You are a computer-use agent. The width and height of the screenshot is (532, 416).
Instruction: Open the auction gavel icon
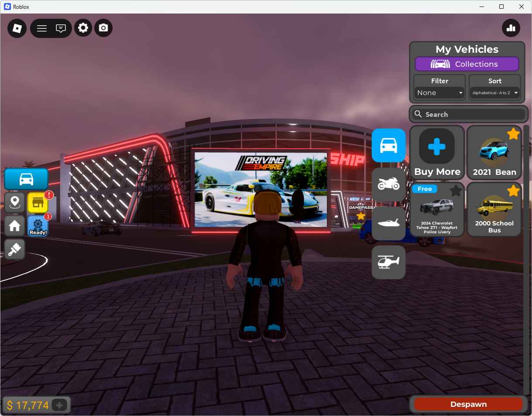coord(15,249)
